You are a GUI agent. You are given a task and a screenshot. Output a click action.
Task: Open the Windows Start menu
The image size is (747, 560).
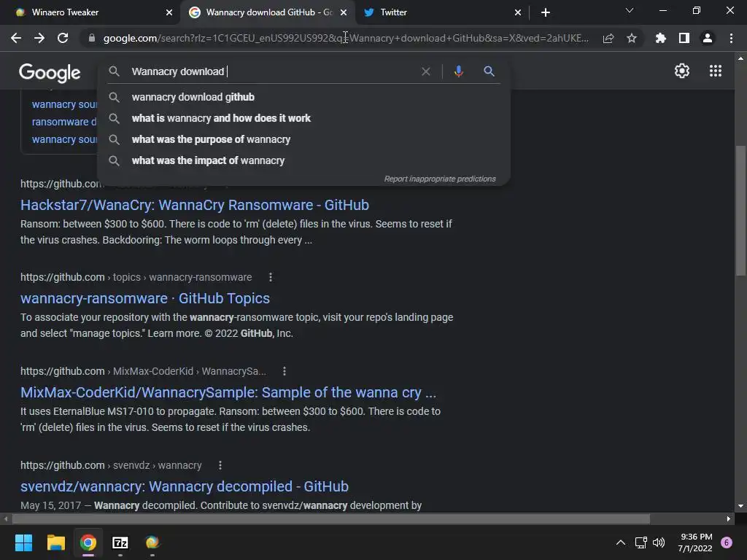23,542
